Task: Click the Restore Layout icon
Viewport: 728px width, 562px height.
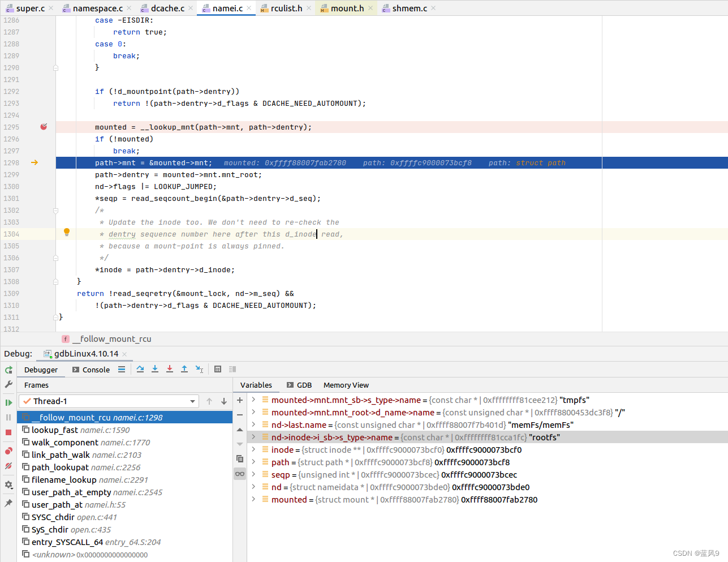Action: (232, 369)
